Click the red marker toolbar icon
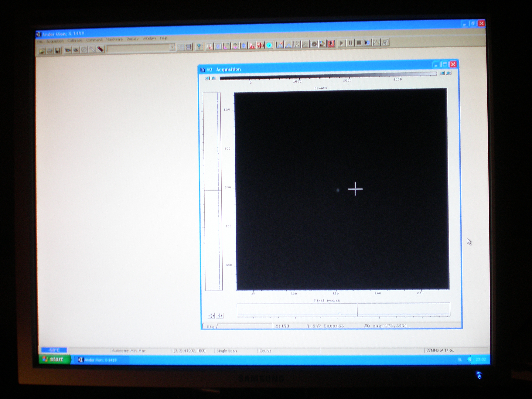This screenshot has height=399, width=532. point(100,49)
